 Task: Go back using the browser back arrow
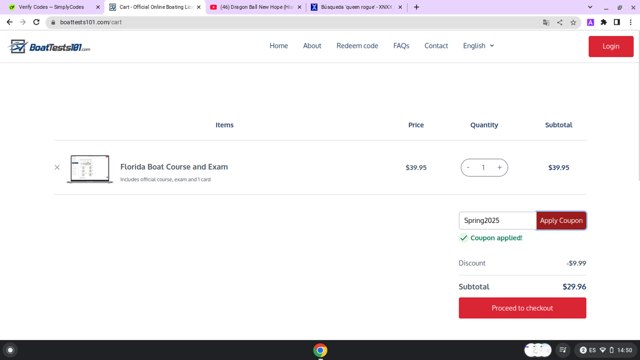9,22
